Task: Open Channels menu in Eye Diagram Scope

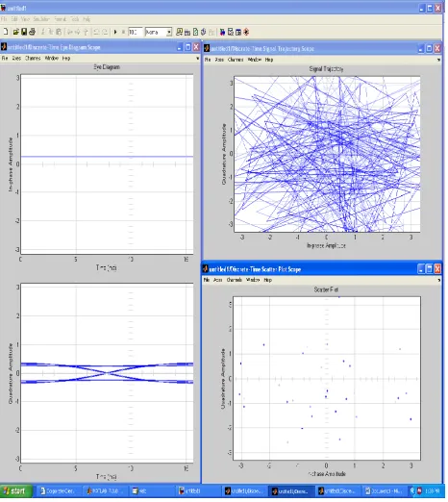Action: [33, 59]
